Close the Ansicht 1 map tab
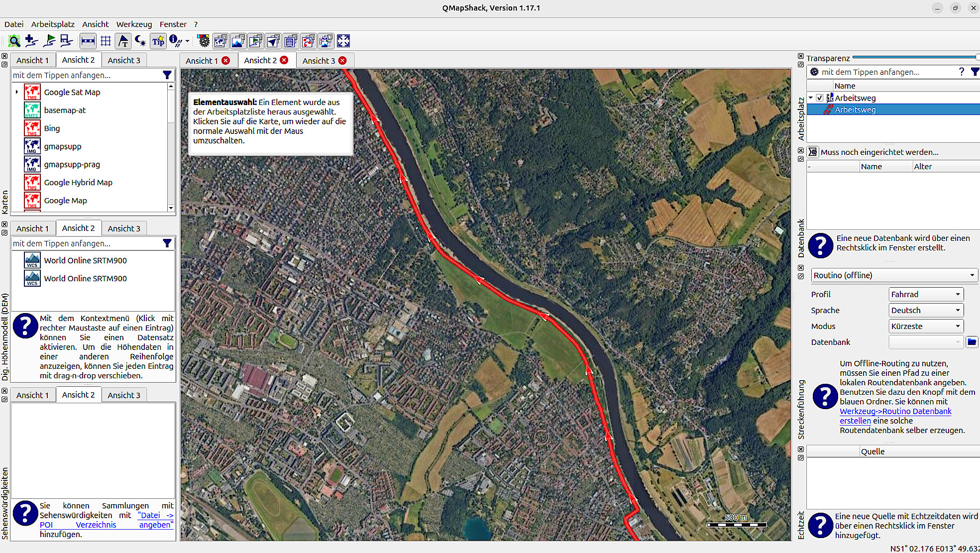The width and height of the screenshot is (980, 553). coord(226,60)
